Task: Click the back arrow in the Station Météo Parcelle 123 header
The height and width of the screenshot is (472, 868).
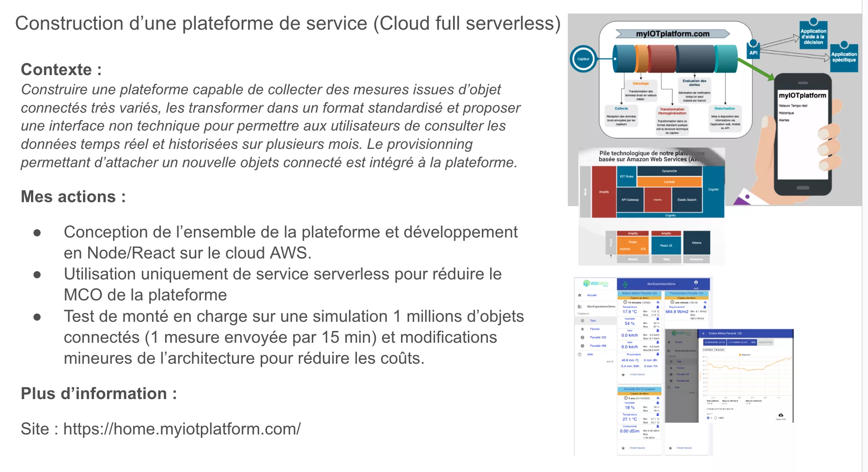Action: coord(704,334)
